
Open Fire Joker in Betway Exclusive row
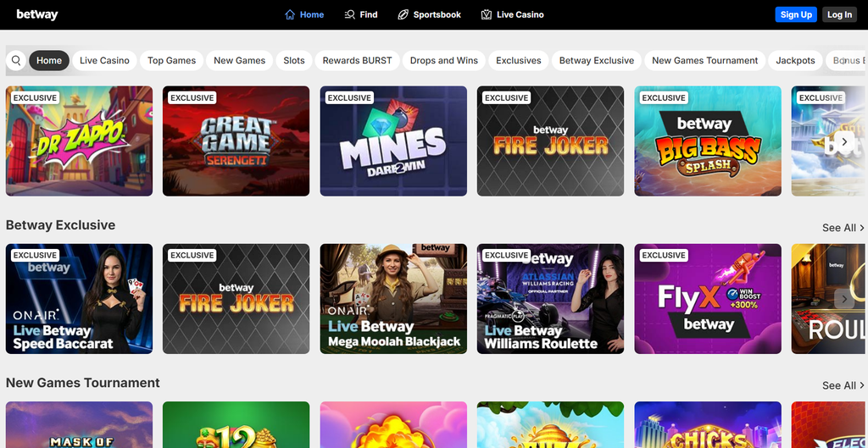click(236, 299)
